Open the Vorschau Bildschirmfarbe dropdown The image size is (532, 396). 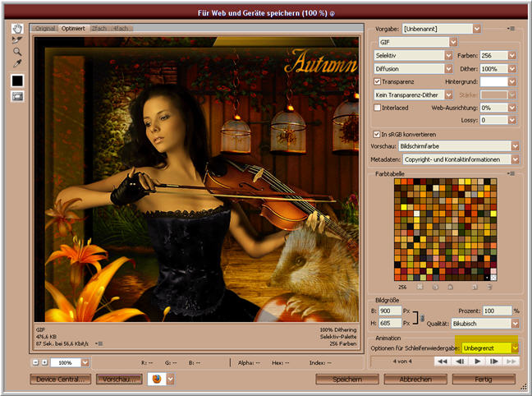(x=516, y=146)
